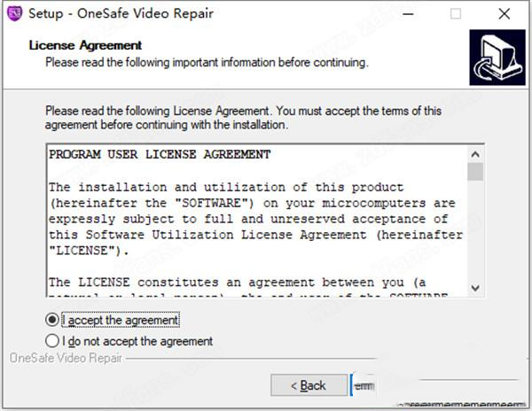Click the license text scroll-up arrow
Viewport: 532px width, 411px height.
point(475,154)
